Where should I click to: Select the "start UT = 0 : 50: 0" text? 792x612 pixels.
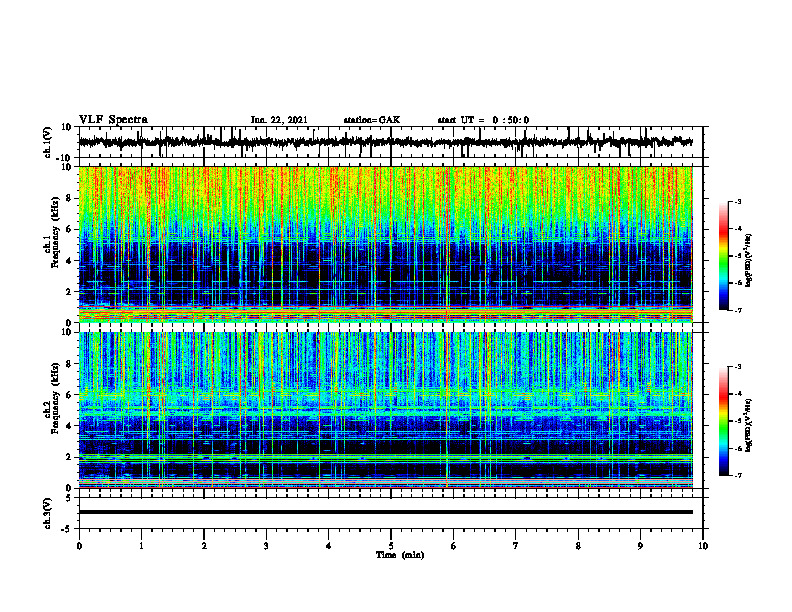483,120
